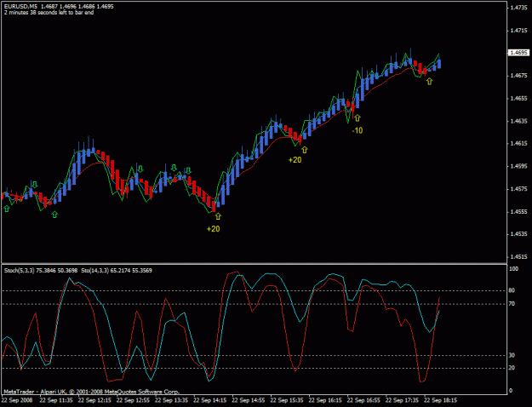The width and height of the screenshot is (532, 407).
Task: Click the stochastic level 80 label
Action: [512, 290]
